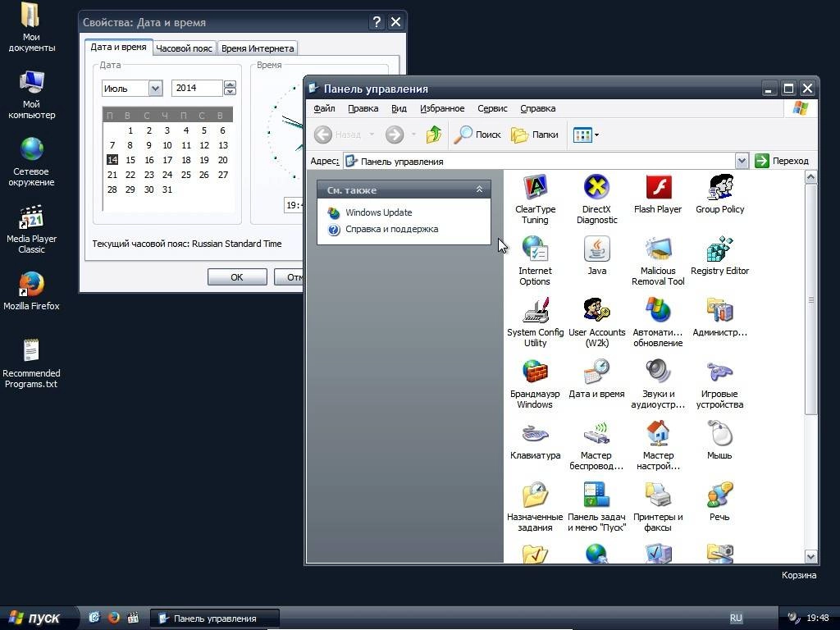Open Справка и поддержка link
This screenshot has width=840, height=630.
[391, 229]
